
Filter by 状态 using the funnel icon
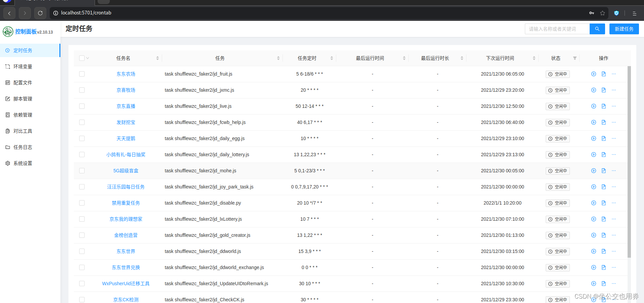[575, 58]
